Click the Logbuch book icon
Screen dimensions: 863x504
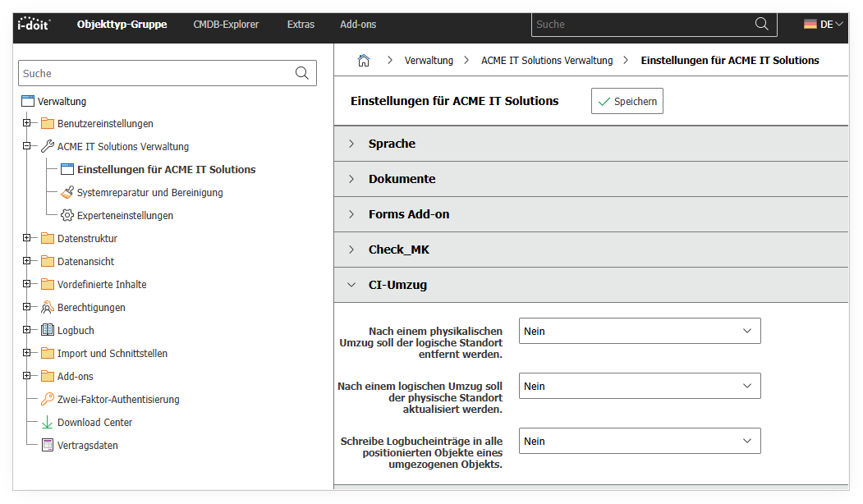(x=48, y=330)
